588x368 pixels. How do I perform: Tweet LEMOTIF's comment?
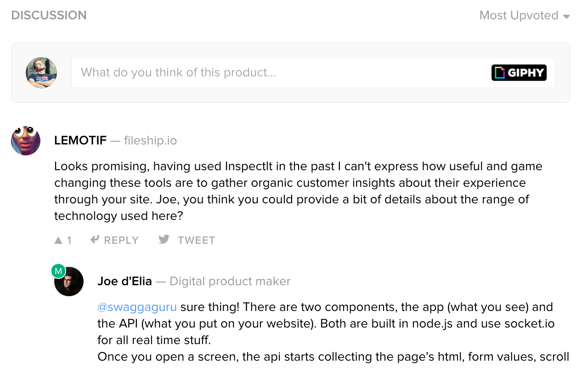pos(196,240)
